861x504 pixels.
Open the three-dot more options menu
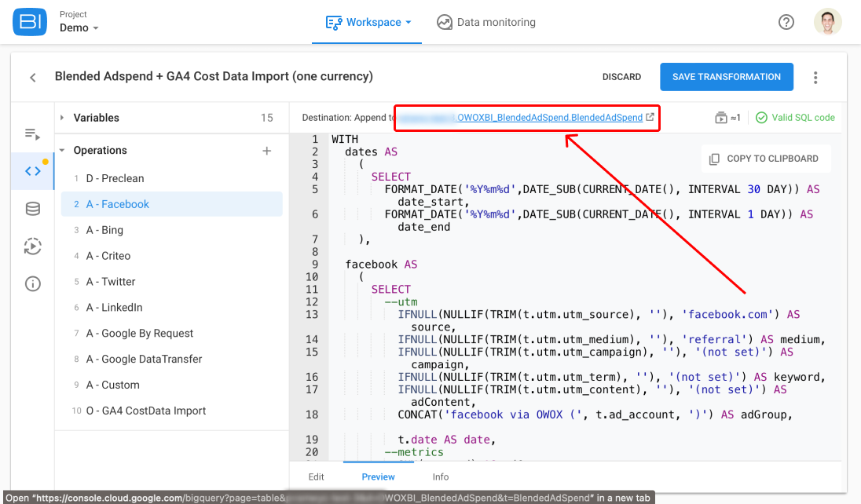(815, 78)
